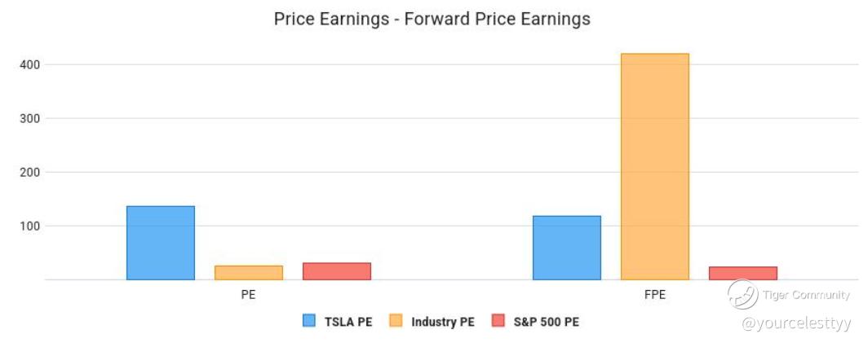Click the red S&P 500 bar in PE group
The width and height of the screenshot is (868, 343).
(337, 271)
